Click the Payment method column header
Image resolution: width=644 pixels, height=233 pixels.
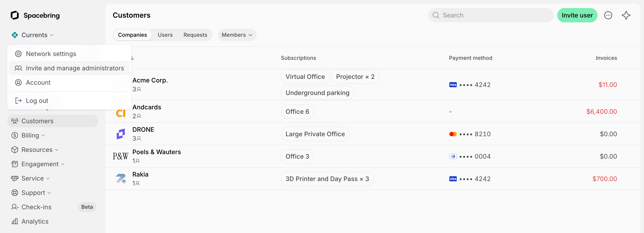pos(470,58)
